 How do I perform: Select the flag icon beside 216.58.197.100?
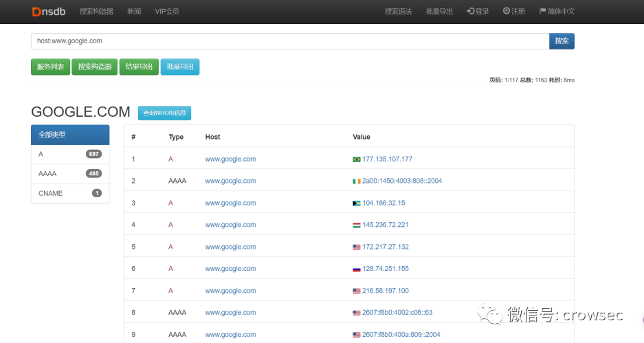pyautogui.click(x=357, y=291)
